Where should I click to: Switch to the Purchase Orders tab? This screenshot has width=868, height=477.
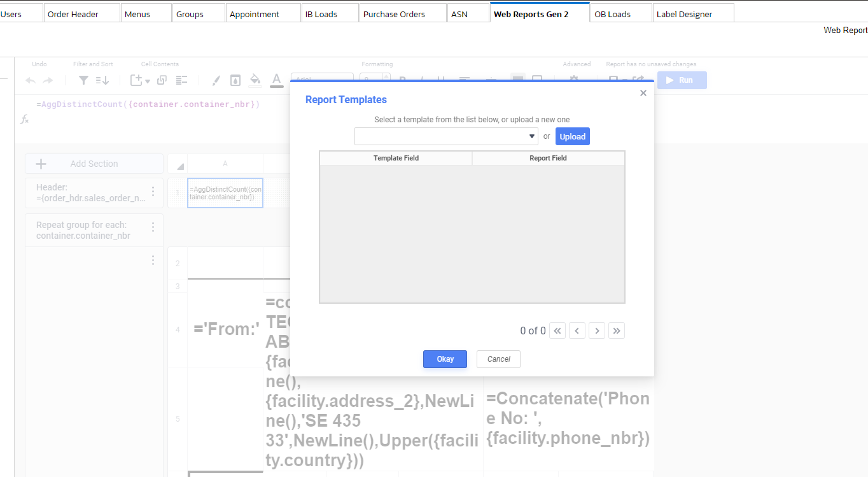[402, 13]
